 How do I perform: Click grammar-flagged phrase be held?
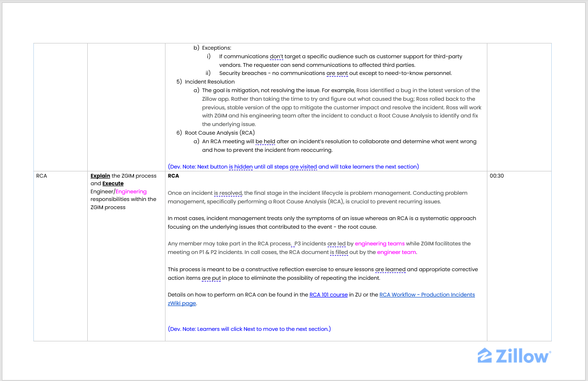pos(266,141)
